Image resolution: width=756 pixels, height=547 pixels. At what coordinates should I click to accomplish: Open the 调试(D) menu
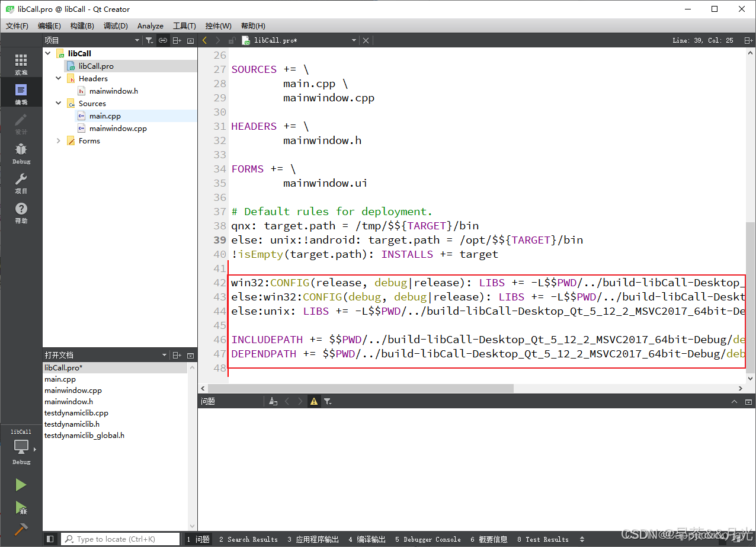tap(116, 25)
